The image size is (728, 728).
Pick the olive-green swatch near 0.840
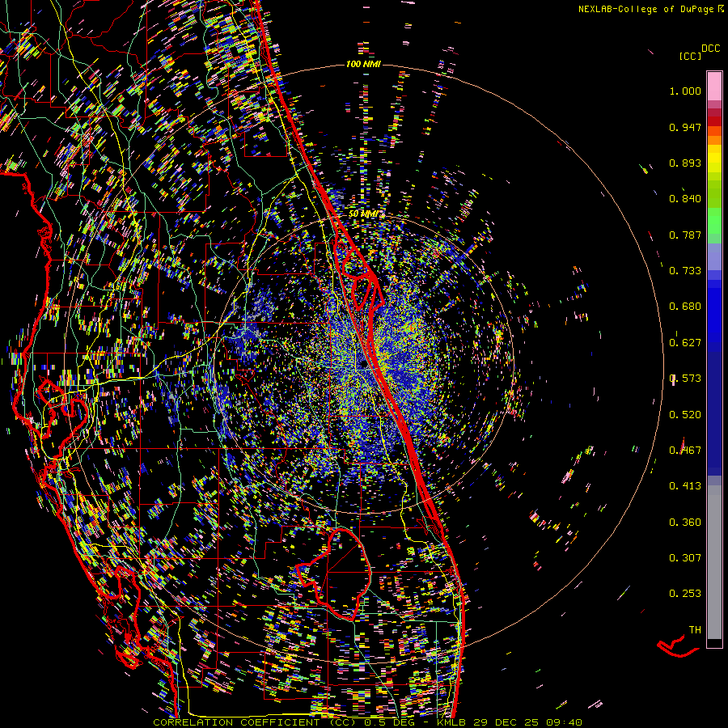point(714,193)
